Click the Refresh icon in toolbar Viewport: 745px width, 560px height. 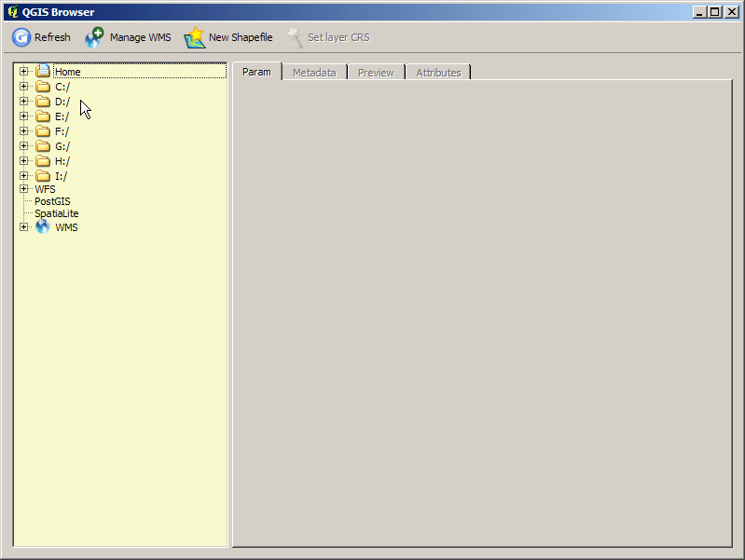point(21,37)
